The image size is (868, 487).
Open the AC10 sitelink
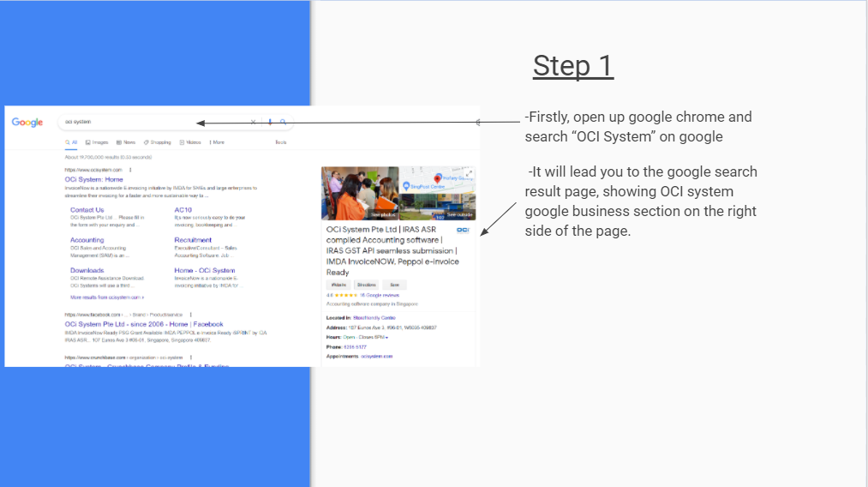point(183,210)
